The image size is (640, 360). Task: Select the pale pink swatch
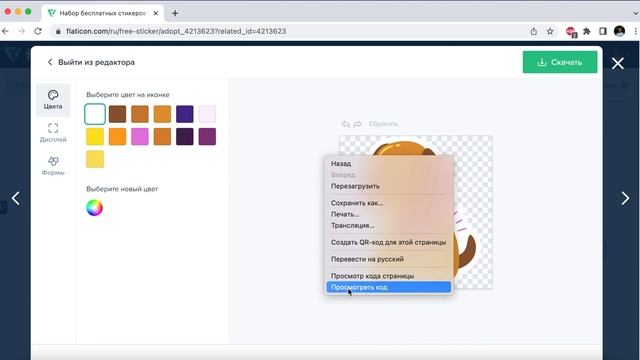pyautogui.click(x=207, y=114)
